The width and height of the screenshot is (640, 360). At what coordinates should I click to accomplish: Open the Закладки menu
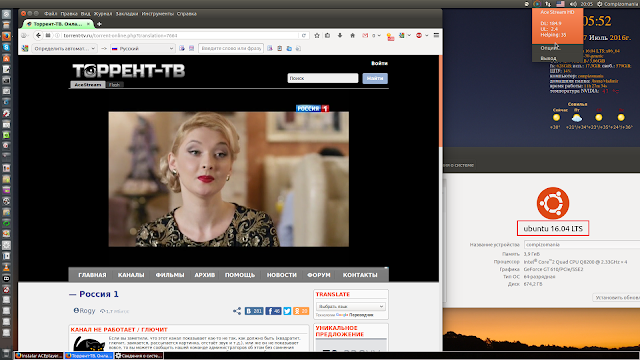tap(127, 13)
